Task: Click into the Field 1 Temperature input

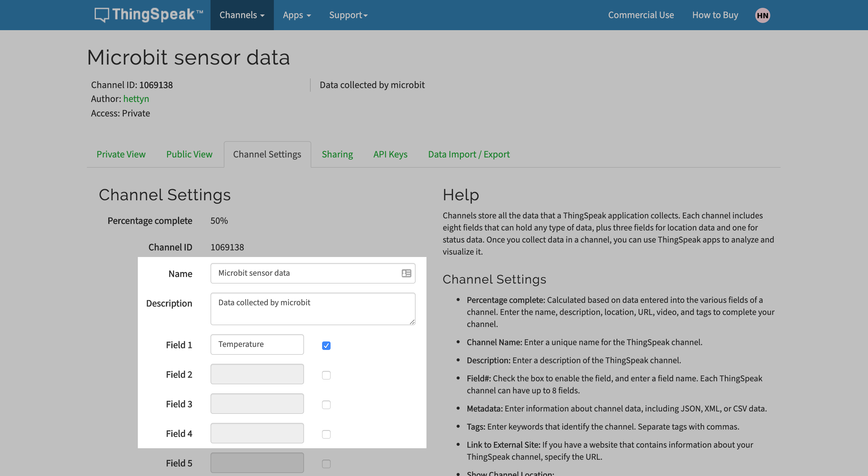Action: click(257, 344)
